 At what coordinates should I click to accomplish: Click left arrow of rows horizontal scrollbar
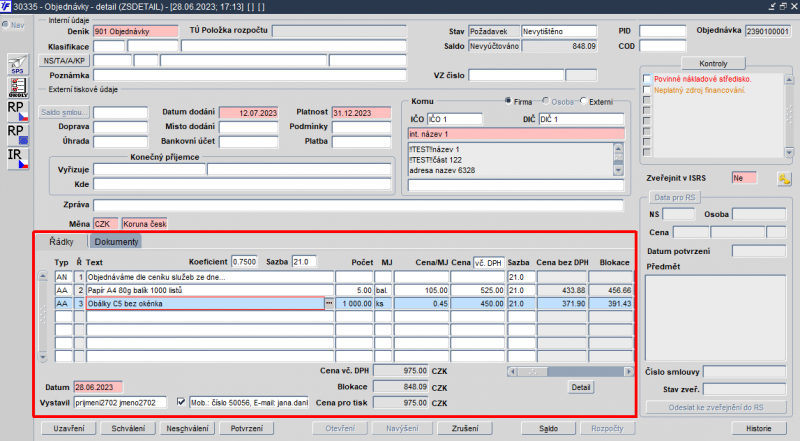[x=512, y=372]
